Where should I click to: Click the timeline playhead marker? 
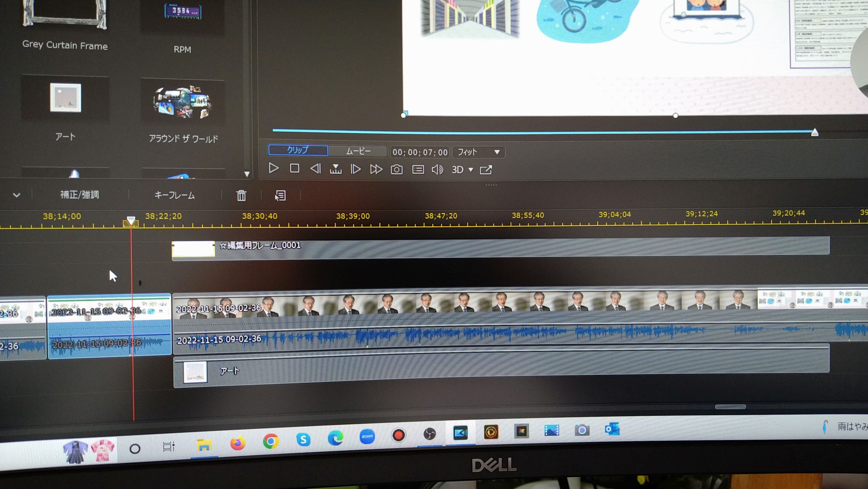pyautogui.click(x=131, y=222)
